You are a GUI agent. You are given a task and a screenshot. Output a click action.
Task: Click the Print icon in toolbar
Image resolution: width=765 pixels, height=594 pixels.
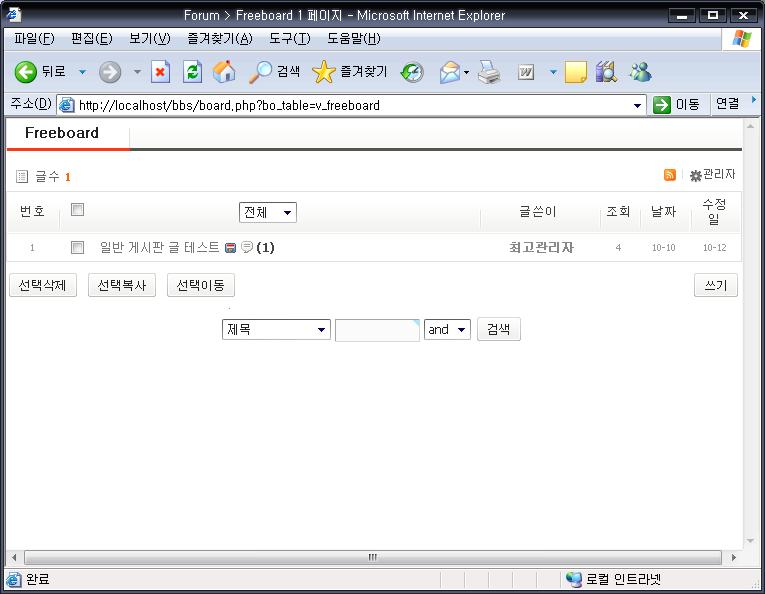tap(488, 72)
